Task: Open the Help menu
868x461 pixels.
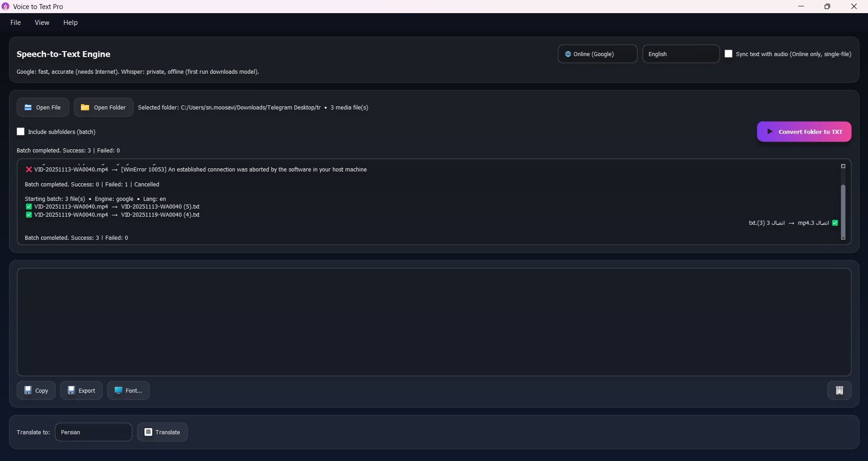Action: [x=71, y=23]
